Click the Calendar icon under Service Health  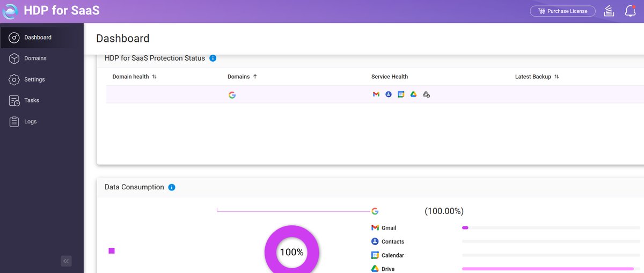click(401, 94)
